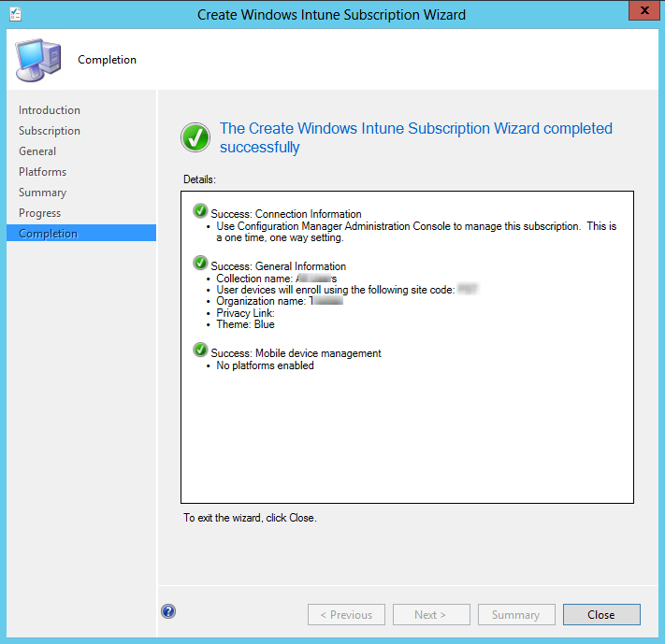Click the Close button
Image resolution: width=665 pixels, height=644 pixels.
pos(601,614)
